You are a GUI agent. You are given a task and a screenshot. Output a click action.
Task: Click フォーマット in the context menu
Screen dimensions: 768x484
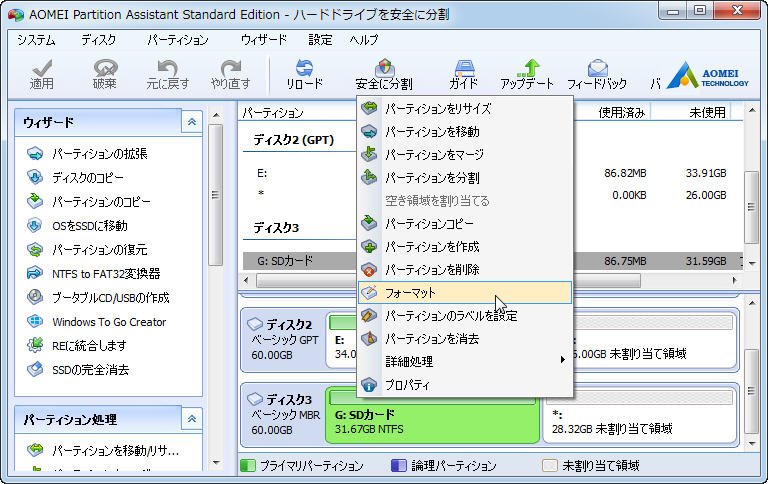coord(465,292)
